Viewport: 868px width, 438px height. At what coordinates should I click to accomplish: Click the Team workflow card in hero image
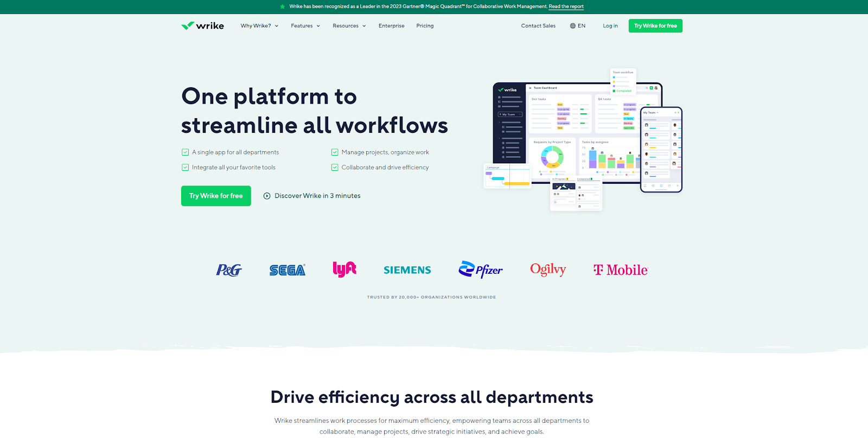[x=623, y=81]
